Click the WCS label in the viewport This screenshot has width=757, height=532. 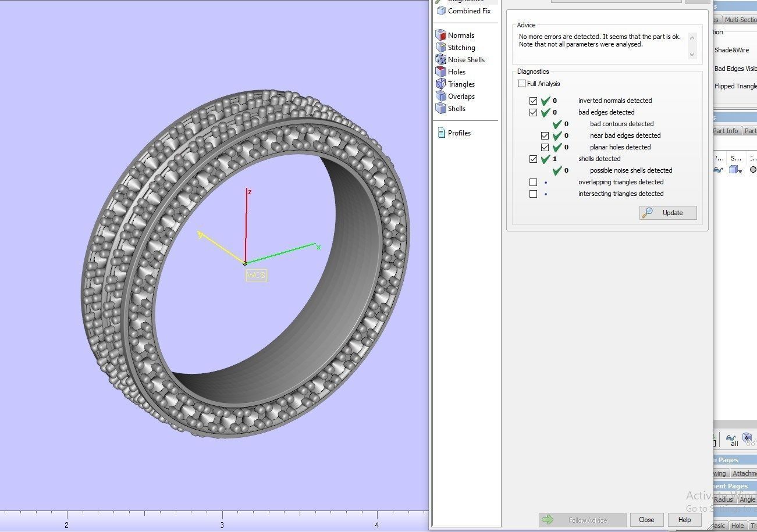point(256,275)
